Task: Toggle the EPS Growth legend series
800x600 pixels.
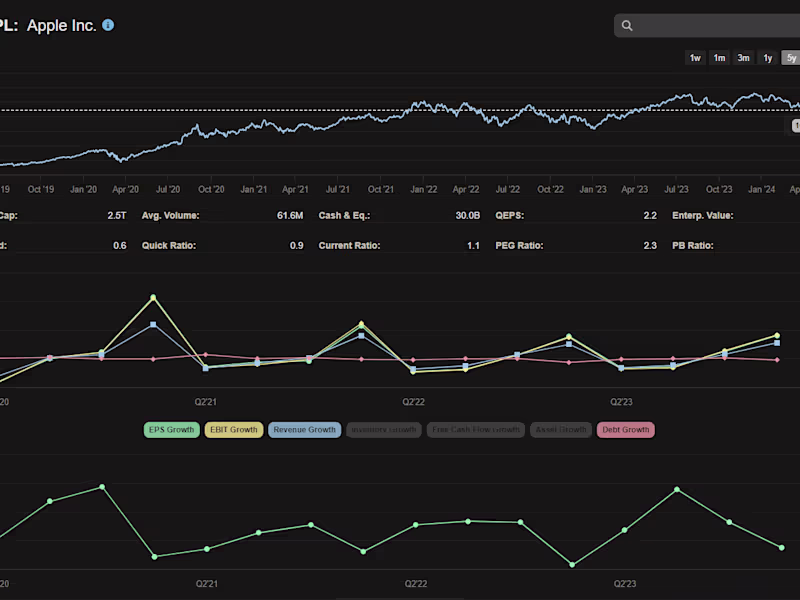Action: pyautogui.click(x=171, y=430)
